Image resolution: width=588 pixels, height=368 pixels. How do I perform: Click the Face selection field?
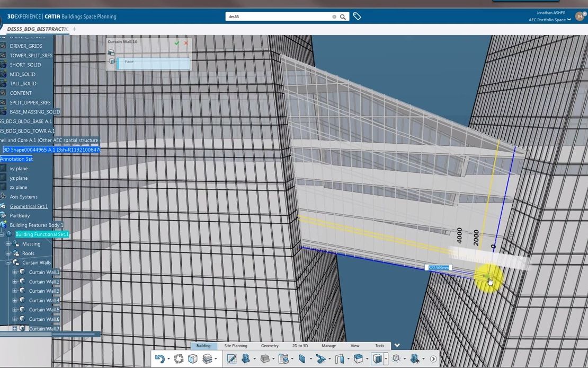click(x=154, y=63)
